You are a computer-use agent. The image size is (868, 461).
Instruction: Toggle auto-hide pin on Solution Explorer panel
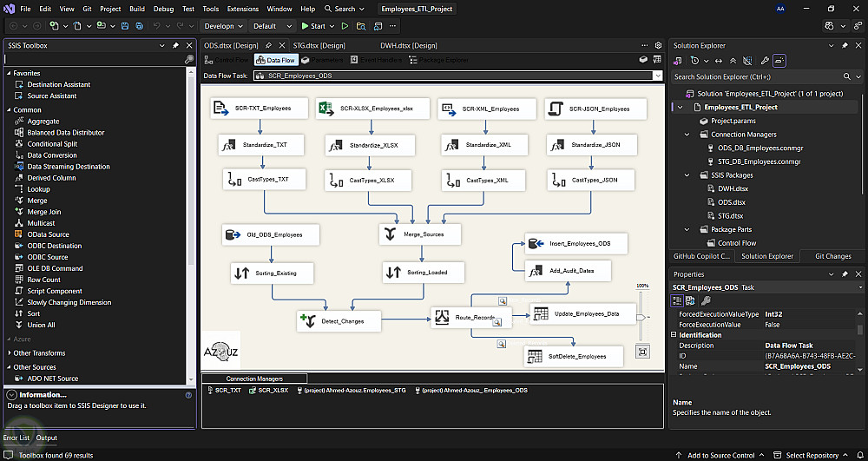[x=845, y=45]
